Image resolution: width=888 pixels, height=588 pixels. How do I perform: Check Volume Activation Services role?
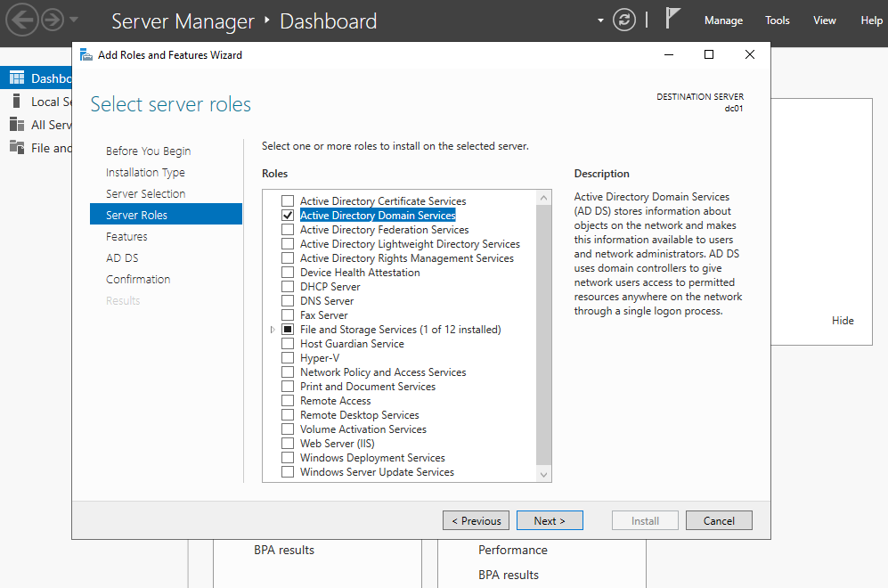[x=288, y=429]
